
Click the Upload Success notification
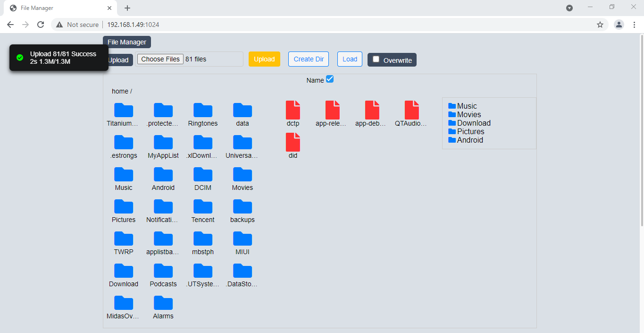click(59, 58)
